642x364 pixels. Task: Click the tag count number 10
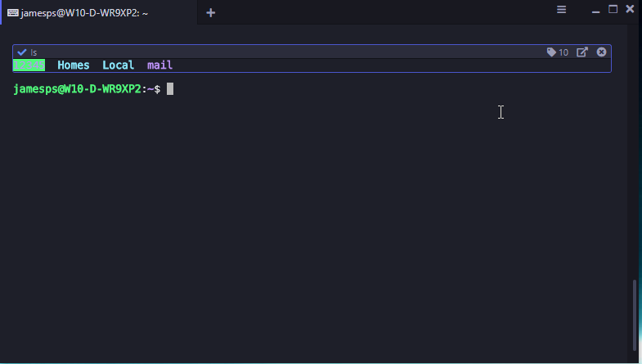point(563,52)
